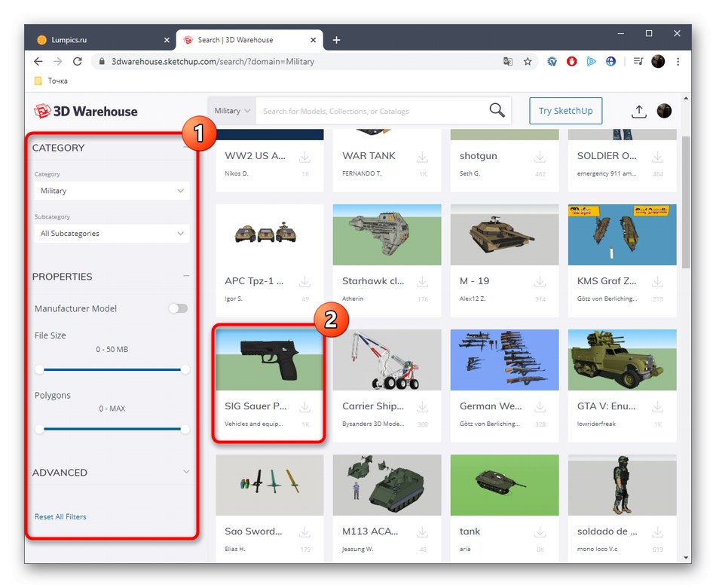Switch to Search | 3D Warehouse tab
Image resolution: width=716 pixels, height=588 pixels.
pyautogui.click(x=249, y=40)
